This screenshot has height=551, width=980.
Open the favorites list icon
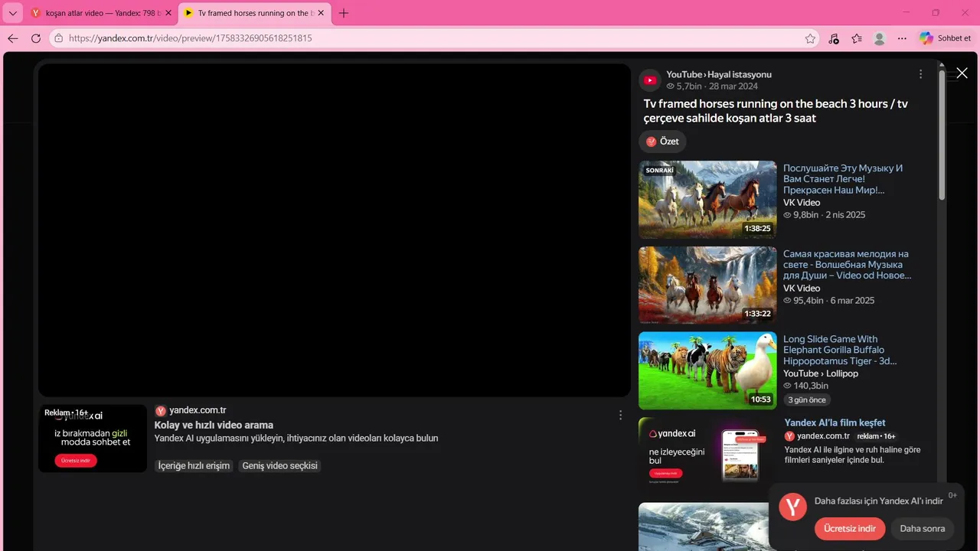tap(857, 38)
